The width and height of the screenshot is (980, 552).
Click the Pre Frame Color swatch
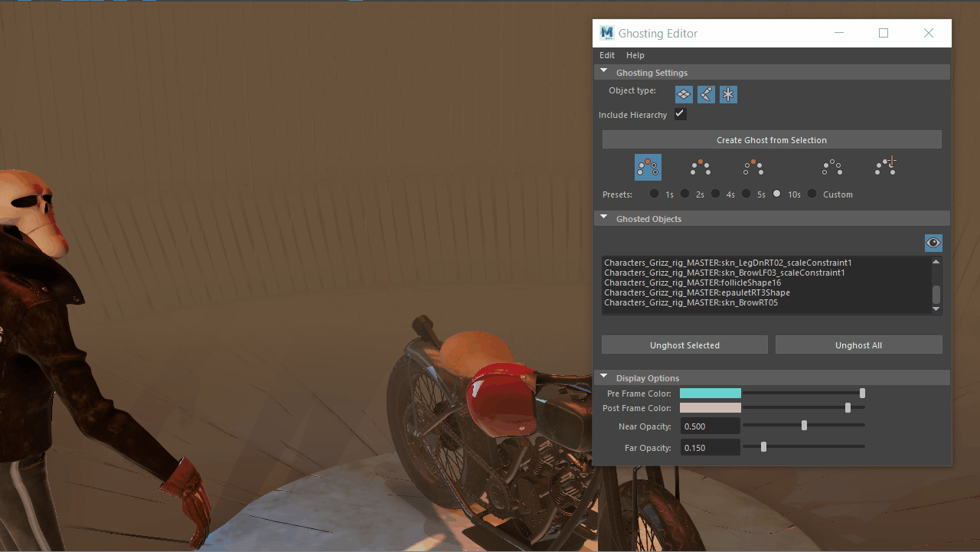point(710,392)
